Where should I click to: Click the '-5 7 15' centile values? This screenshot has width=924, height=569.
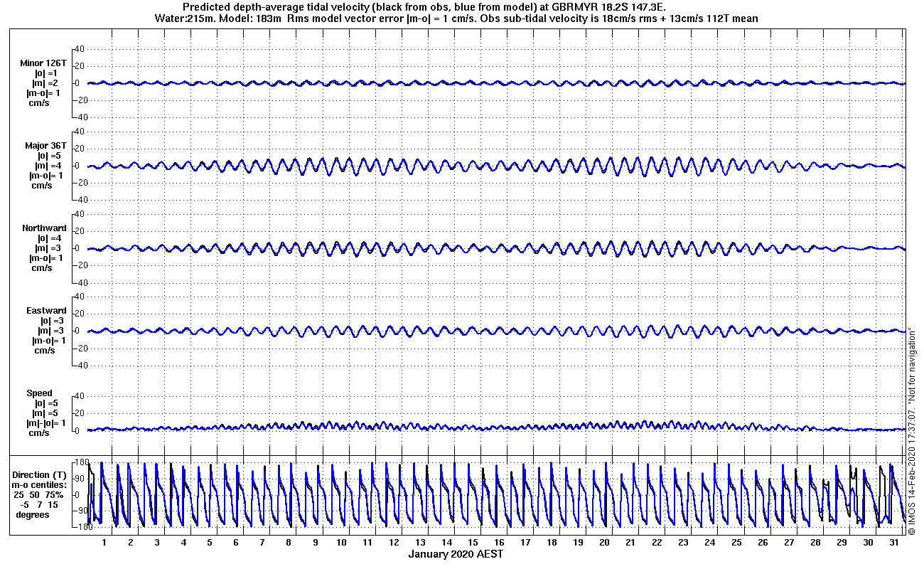(41, 505)
